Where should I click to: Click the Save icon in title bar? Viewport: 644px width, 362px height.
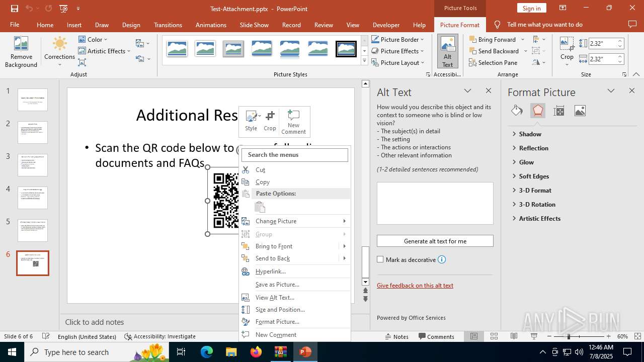14,9
